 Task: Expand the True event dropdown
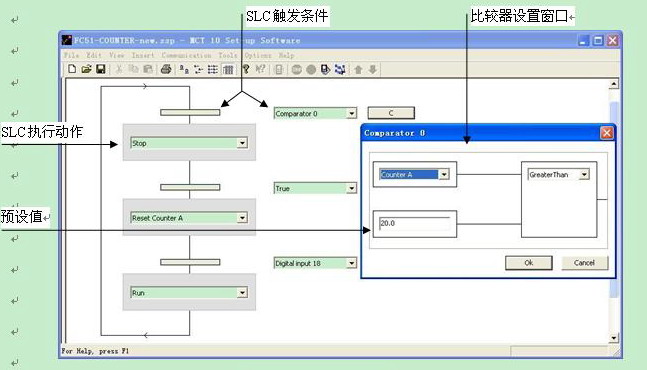click(x=352, y=188)
